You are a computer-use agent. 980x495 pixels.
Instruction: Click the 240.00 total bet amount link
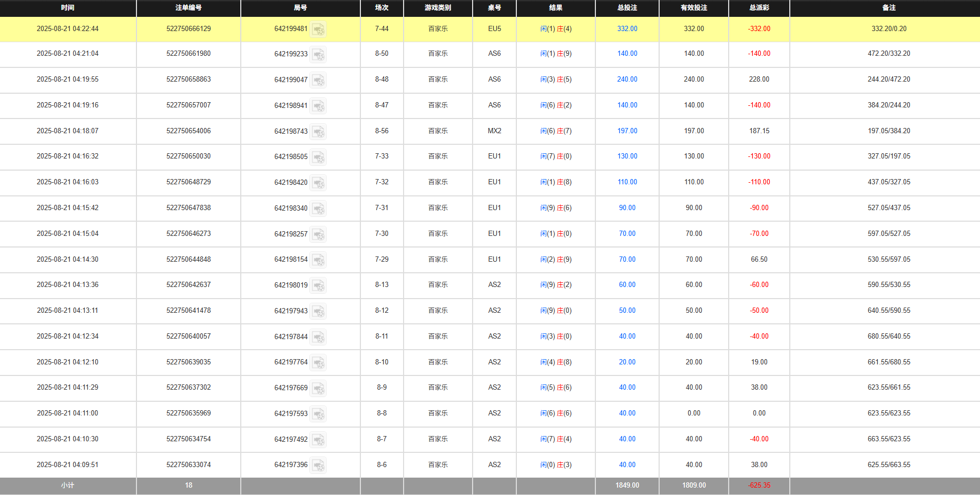coord(627,80)
